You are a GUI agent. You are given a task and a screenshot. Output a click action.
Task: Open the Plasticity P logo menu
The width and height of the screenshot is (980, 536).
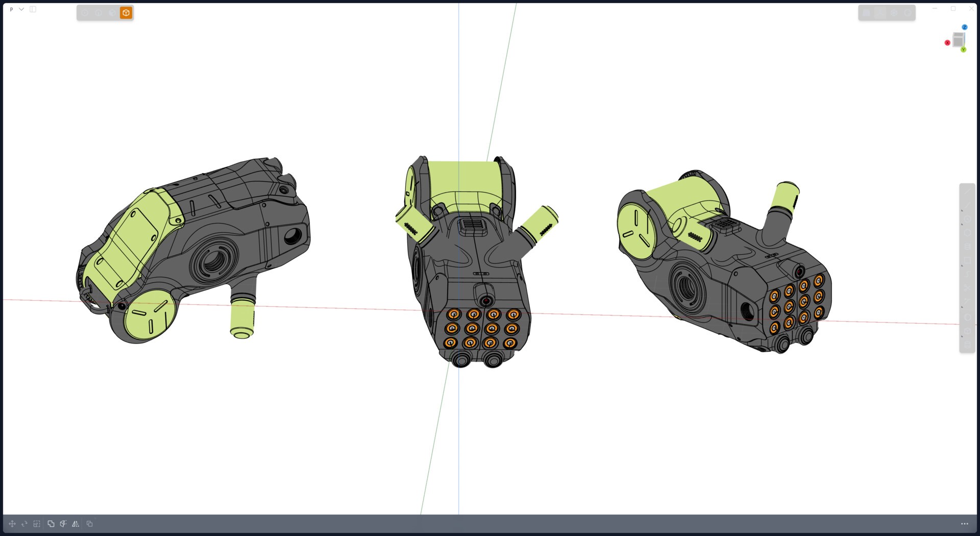click(11, 9)
